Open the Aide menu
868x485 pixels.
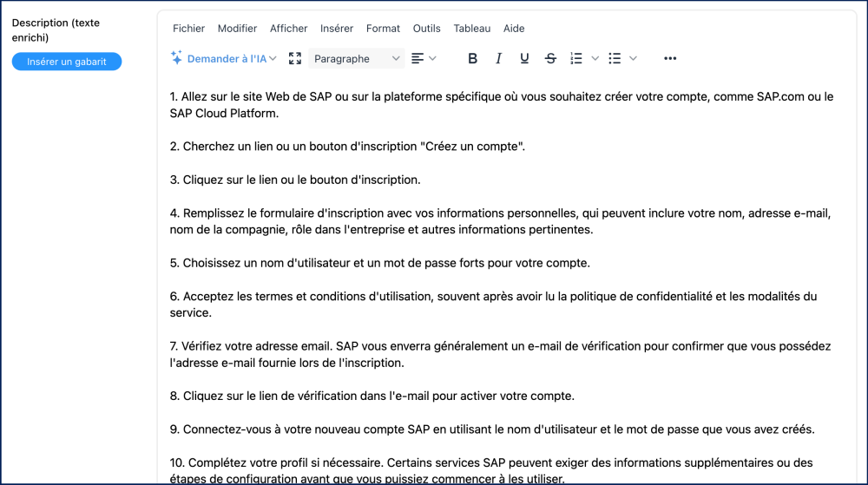(514, 29)
